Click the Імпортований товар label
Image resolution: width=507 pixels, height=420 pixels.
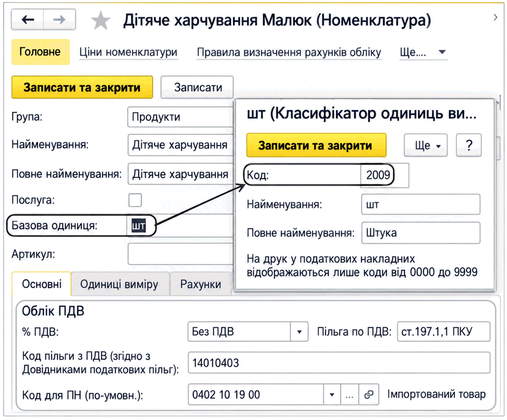click(x=436, y=394)
